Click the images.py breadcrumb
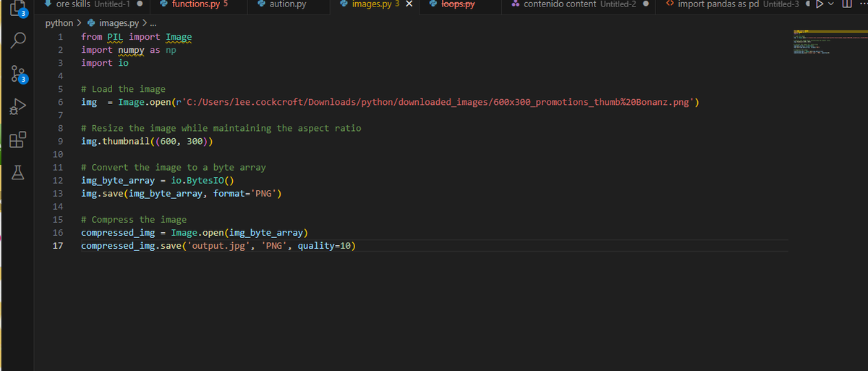868x371 pixels. click(114, 24)
